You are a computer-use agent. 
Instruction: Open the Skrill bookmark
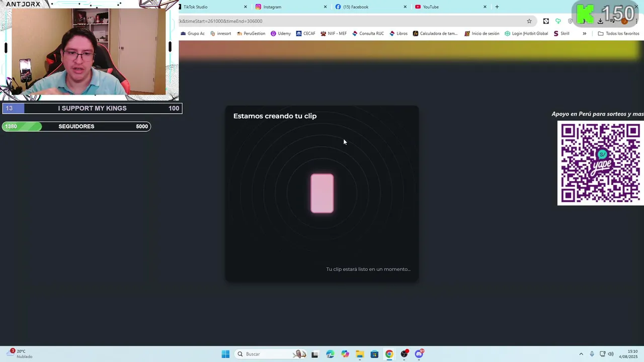coord(561,34)
